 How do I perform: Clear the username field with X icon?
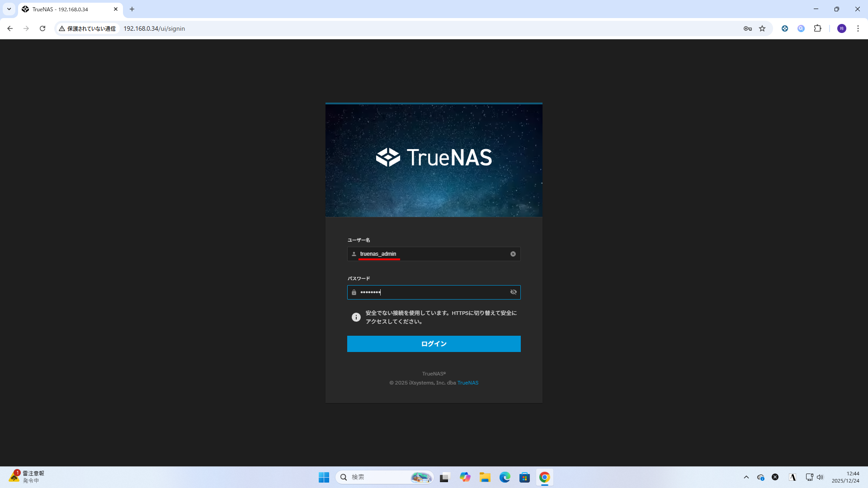tap(513, 254)
